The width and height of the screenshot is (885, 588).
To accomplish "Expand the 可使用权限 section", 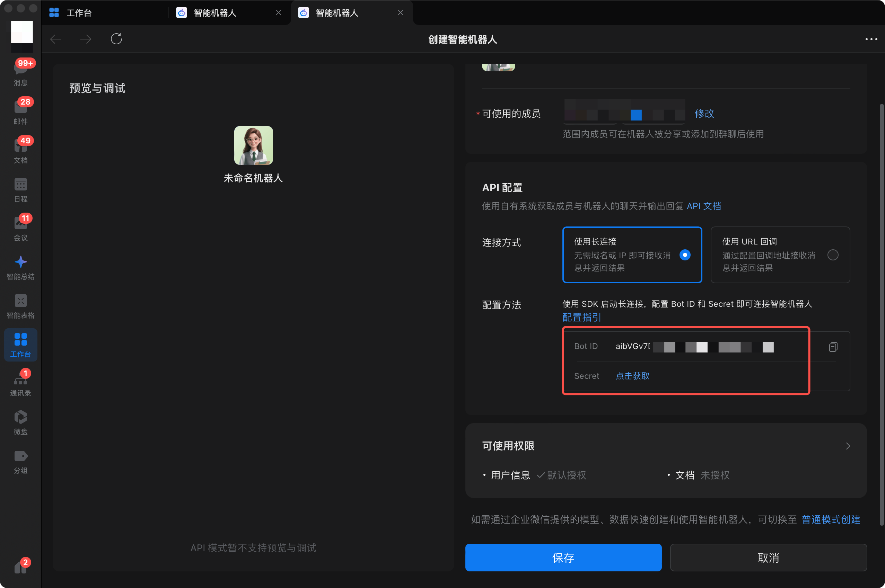I will click(848, 446).
